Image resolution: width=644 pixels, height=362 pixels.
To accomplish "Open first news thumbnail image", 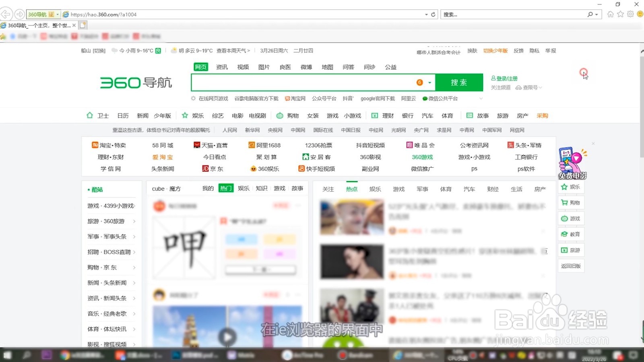I will coord(352,218).
